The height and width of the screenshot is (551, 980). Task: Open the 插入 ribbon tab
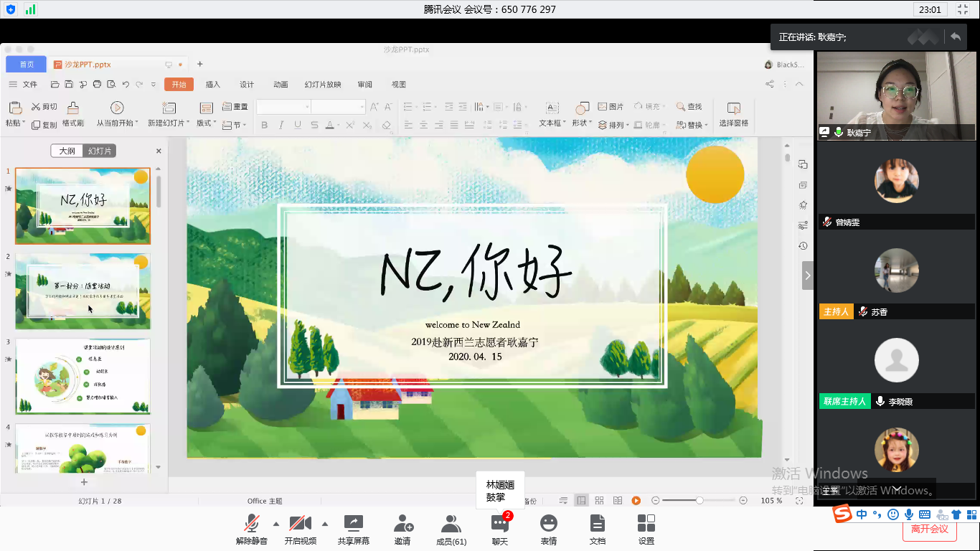point(213,85)
